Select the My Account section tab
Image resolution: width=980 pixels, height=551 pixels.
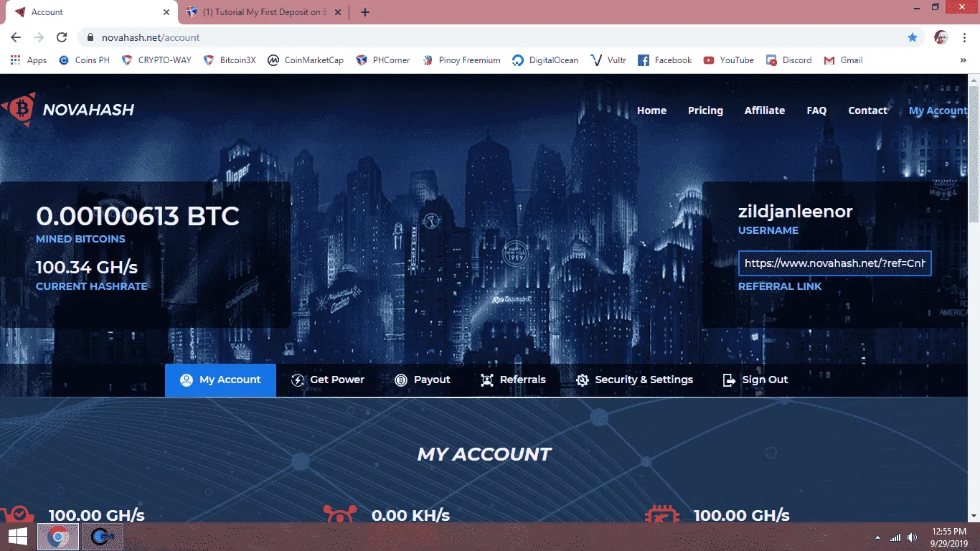point(220,380)
